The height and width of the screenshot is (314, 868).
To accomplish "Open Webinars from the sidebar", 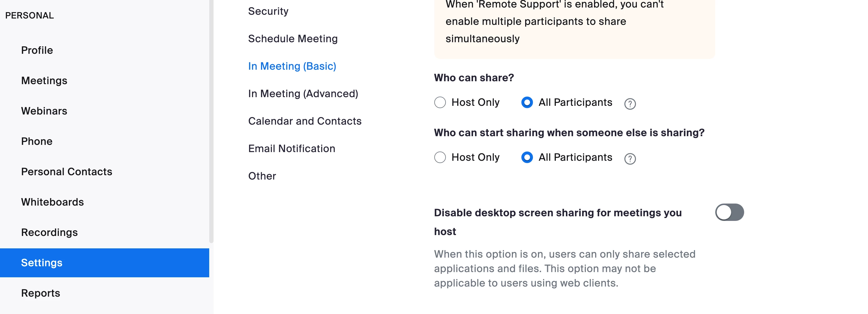I will click(x=44, y=111).
